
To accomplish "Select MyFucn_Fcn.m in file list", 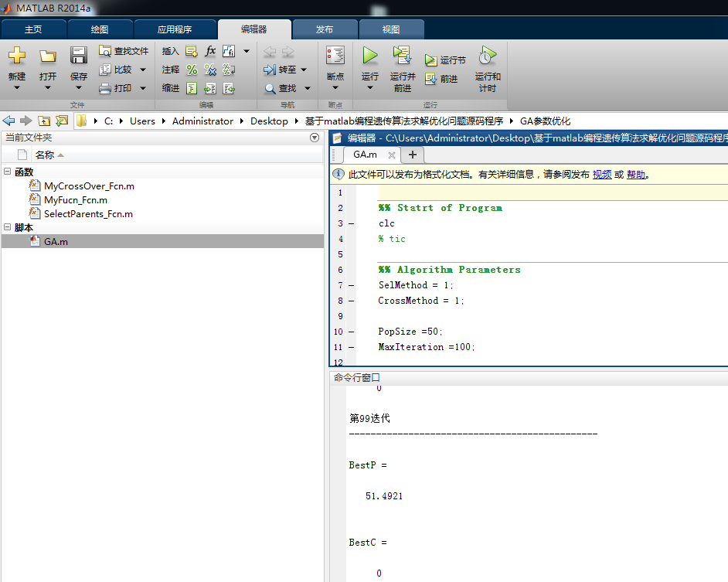I will coord(76,200).
